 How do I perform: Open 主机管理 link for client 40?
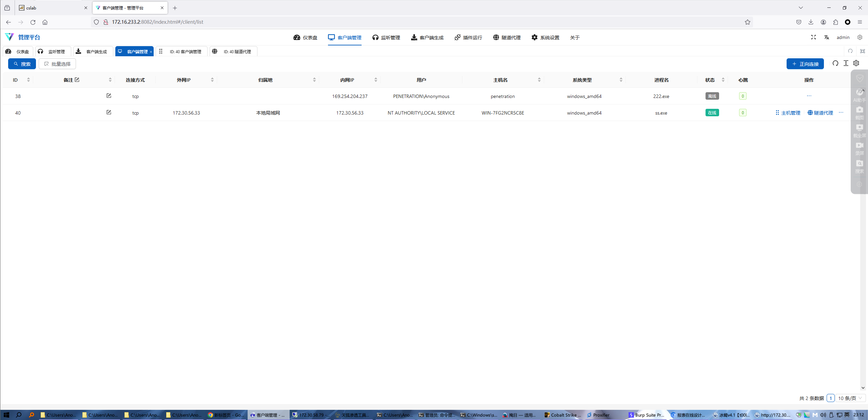click(x=788, y=113)
